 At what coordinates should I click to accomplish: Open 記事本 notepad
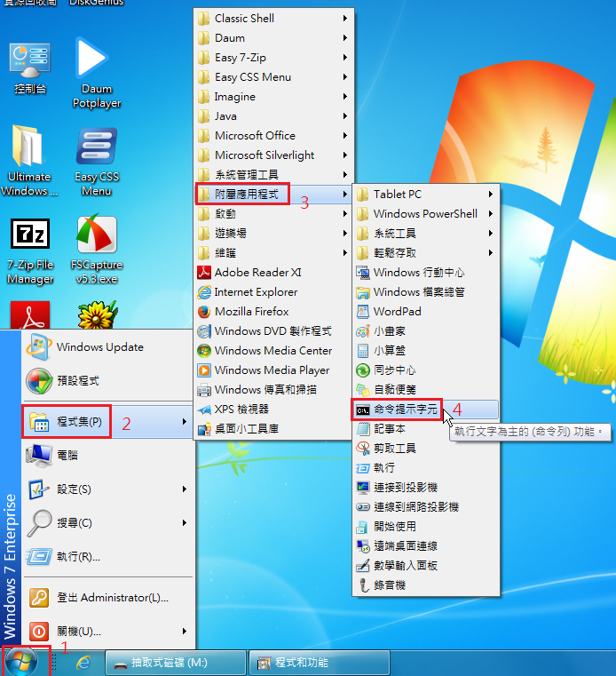[426, 428]
